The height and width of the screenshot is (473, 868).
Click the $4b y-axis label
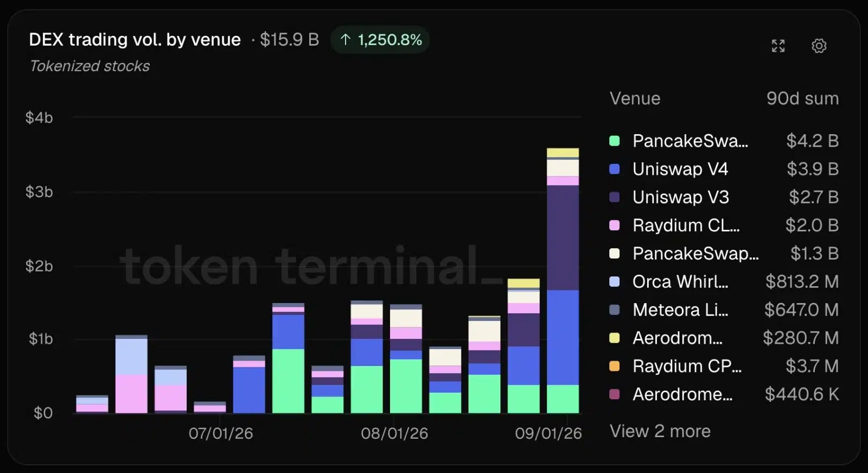(x=39, y=118)
